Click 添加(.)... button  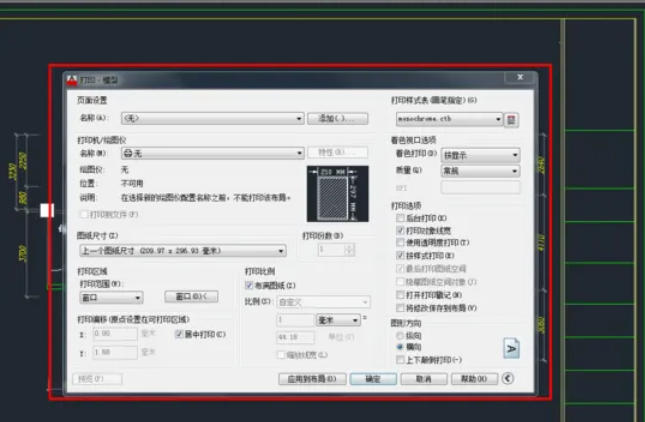coord(338,118)
